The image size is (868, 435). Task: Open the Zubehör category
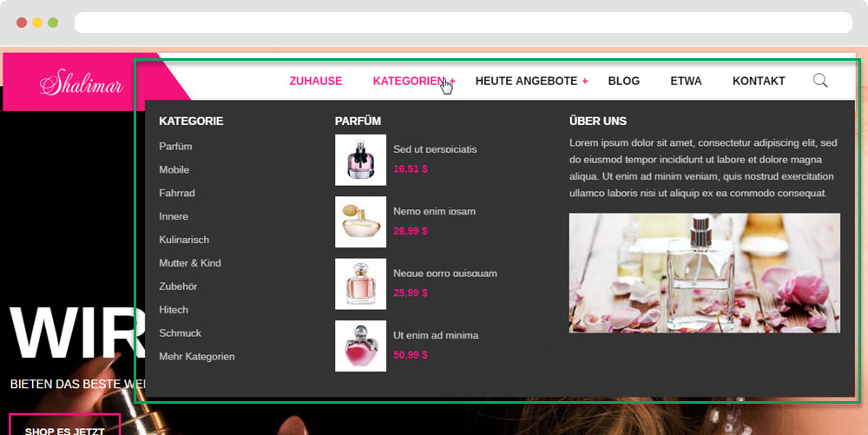pos(178,287)
